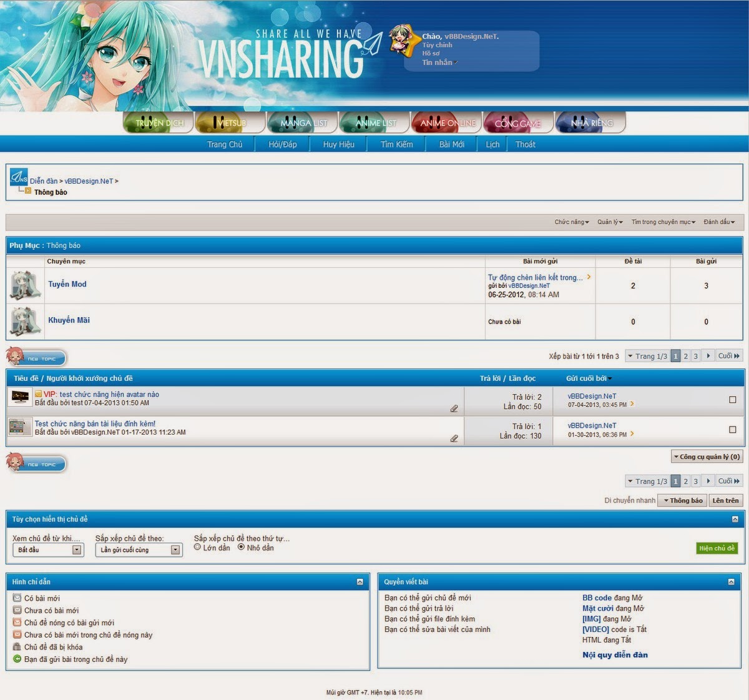Open the 'Chức năng' dropdown
This screenshot has height=700, width=749.
tap(572, 222)
